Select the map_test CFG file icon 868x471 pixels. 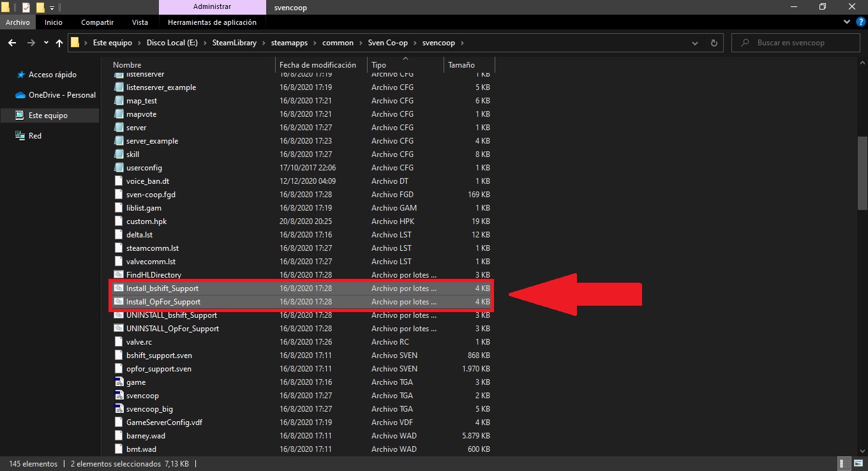pyautogui.click(x=118, y=101)
